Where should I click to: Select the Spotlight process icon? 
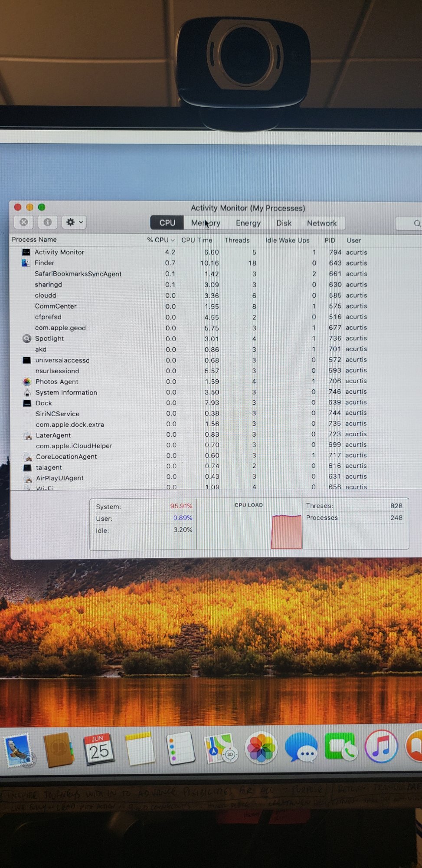tap(27, 339)
